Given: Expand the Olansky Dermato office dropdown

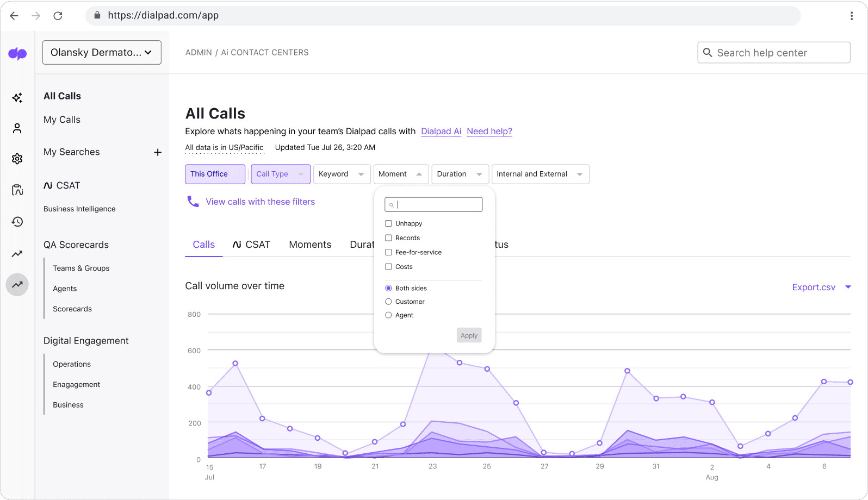Looking at the screenshot, I should 102,53.
